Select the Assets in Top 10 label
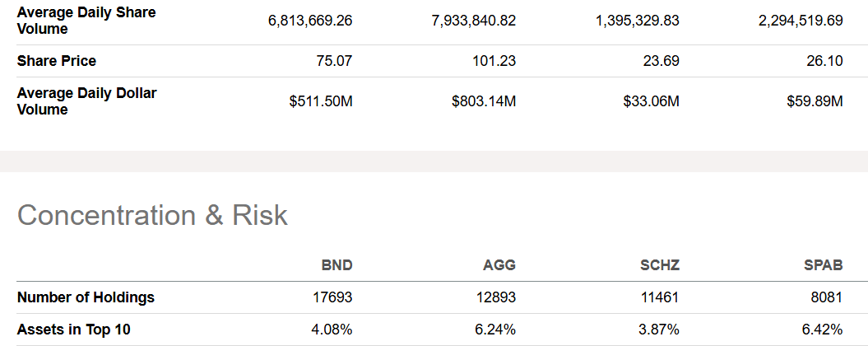This screenshot has height=346, width=868. tap(73, 330)
